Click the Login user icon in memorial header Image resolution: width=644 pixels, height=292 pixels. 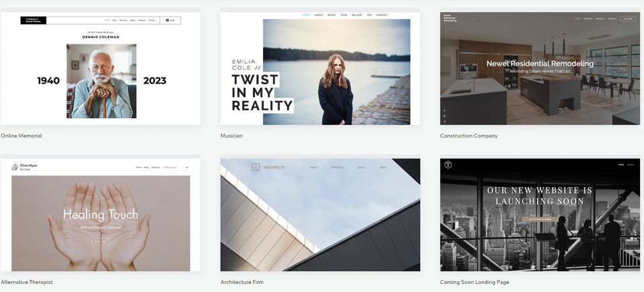coord(168,20)
